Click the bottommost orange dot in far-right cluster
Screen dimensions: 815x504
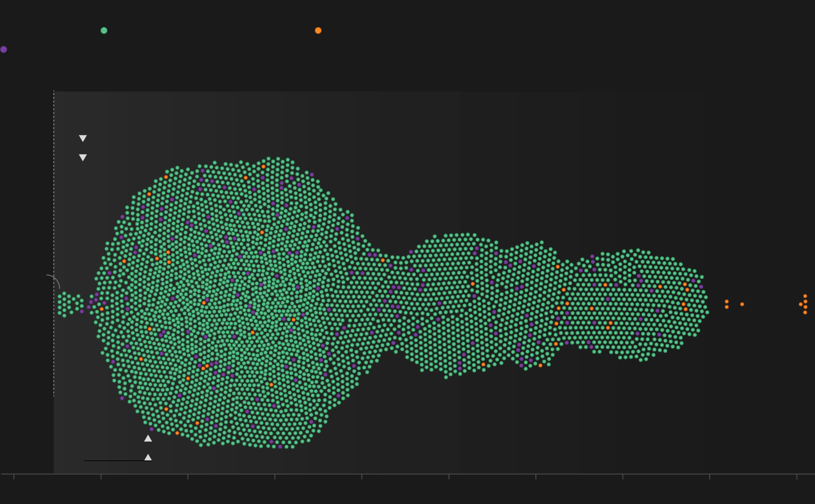coord(805,313)
